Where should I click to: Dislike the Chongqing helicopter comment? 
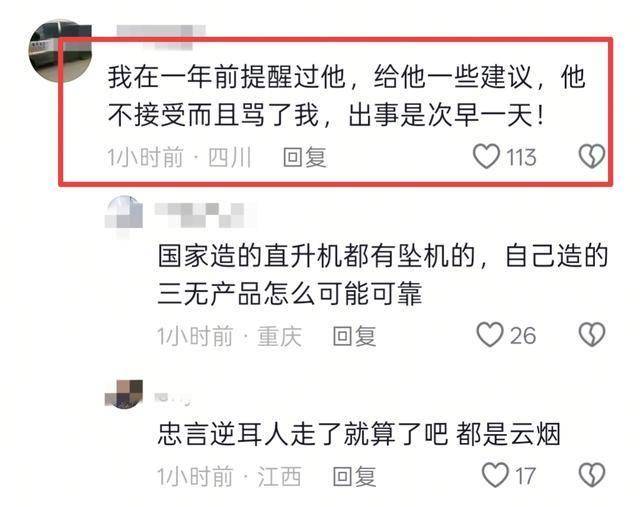pos(592,335)
